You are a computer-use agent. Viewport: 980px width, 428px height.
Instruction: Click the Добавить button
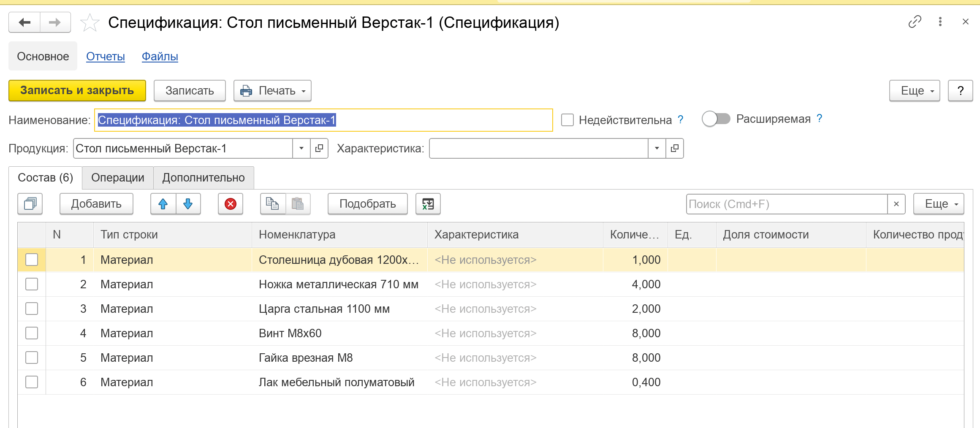[x=96, y=204]
